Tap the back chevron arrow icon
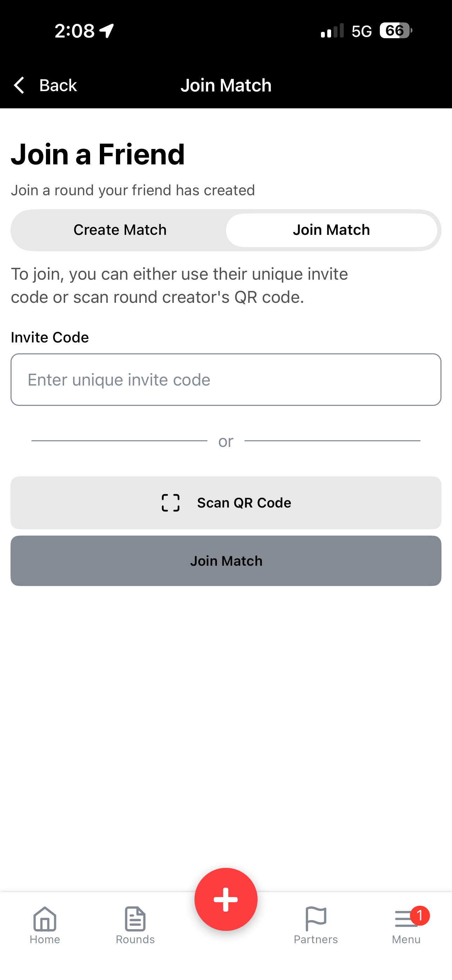This screenshot has height=980, width=452. [x=19, y=85]
